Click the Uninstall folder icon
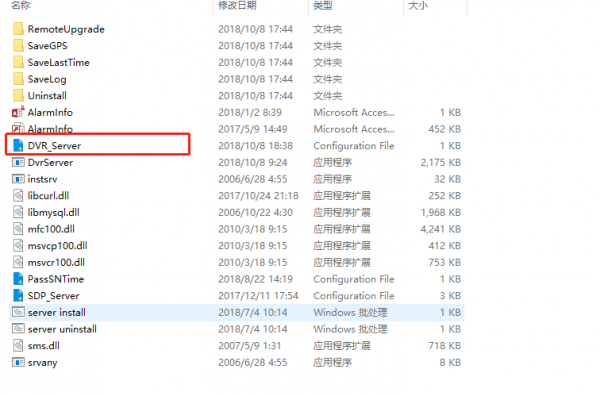 pyautogui.click(x=18, y=96)
